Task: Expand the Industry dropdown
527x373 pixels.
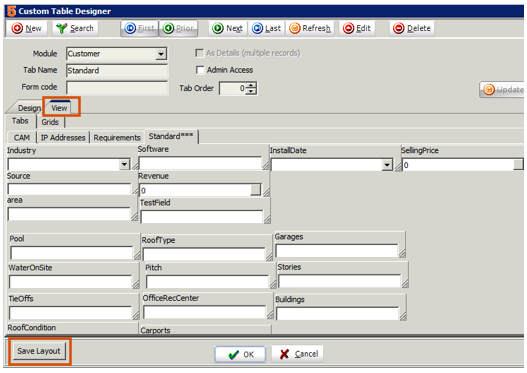Action: point(124,164)
